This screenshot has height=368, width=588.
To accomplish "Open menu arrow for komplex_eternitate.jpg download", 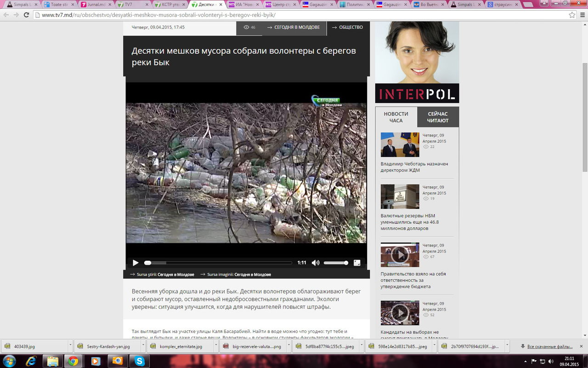I will [x=216, y=346].
